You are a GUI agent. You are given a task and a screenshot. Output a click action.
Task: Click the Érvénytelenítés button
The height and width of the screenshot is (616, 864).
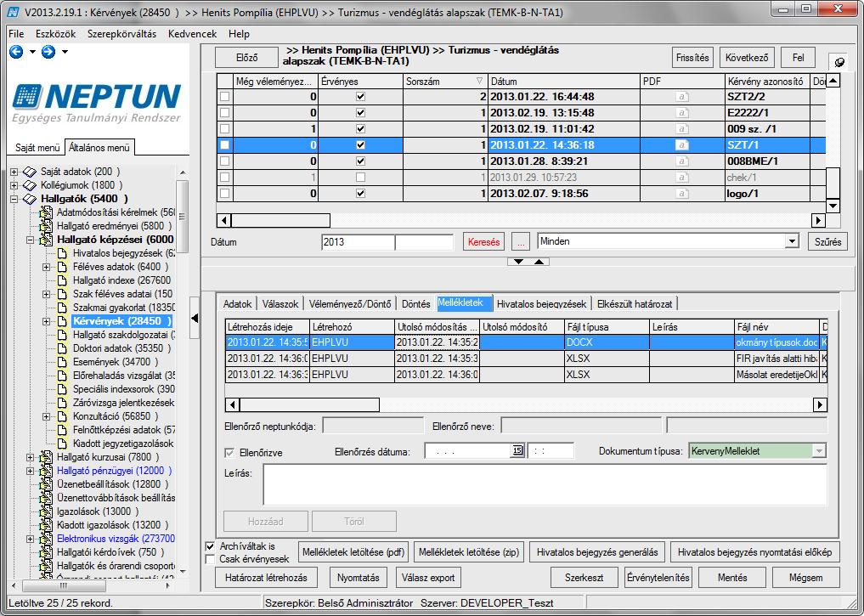coord(658,578)
